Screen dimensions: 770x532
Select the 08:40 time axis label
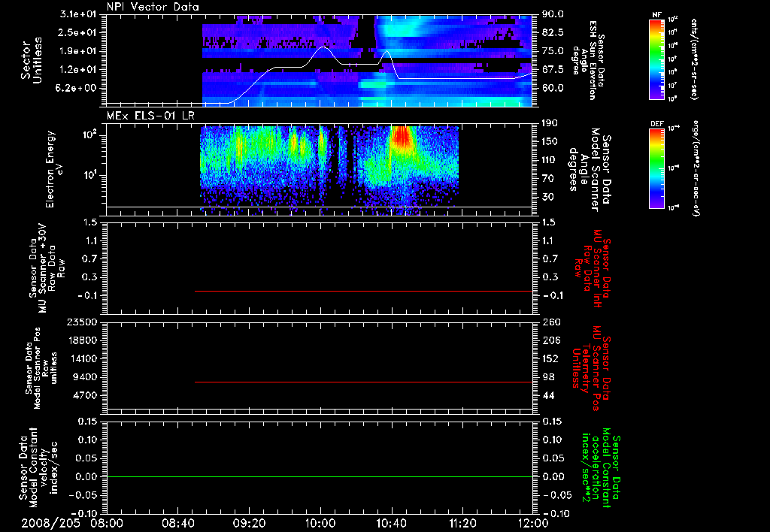pos(177,523)
